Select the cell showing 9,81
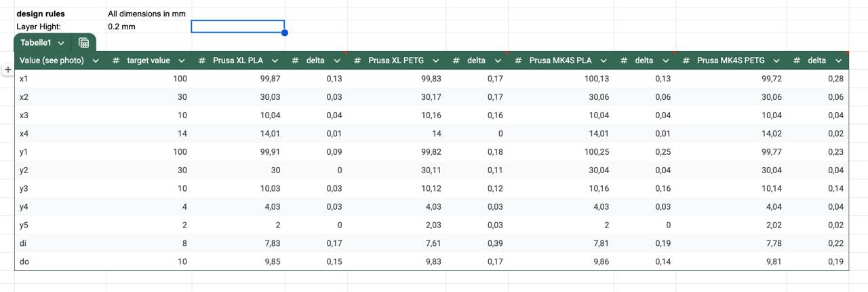 coord(731,261)
